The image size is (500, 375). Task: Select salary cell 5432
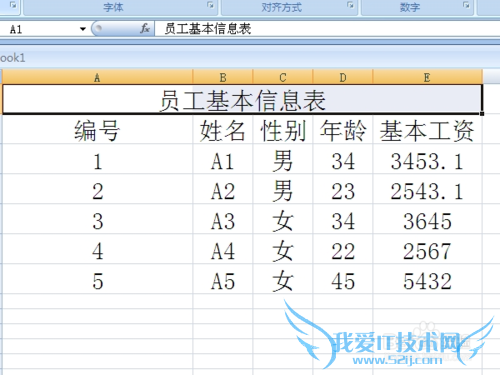click(427, 279)
